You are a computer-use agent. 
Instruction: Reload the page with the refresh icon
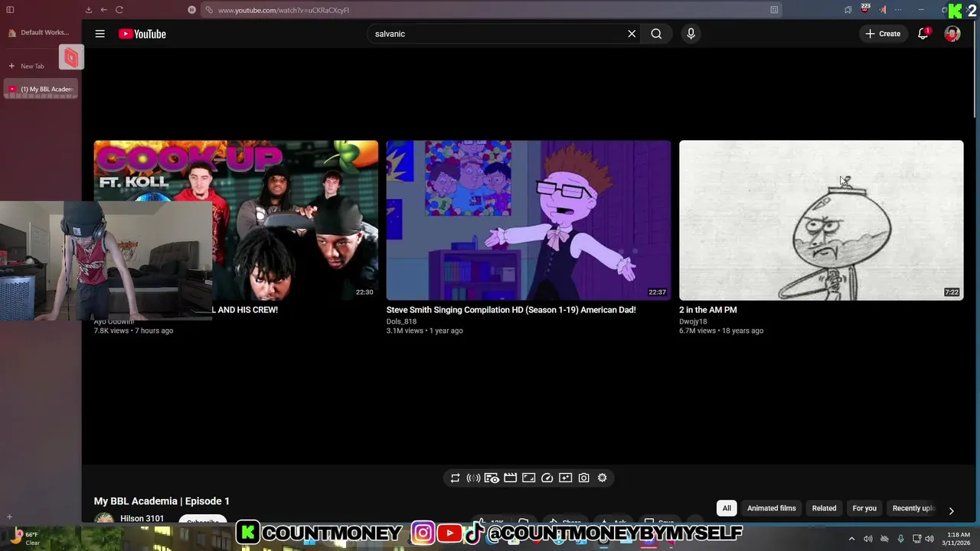click(x=119, y=10)
